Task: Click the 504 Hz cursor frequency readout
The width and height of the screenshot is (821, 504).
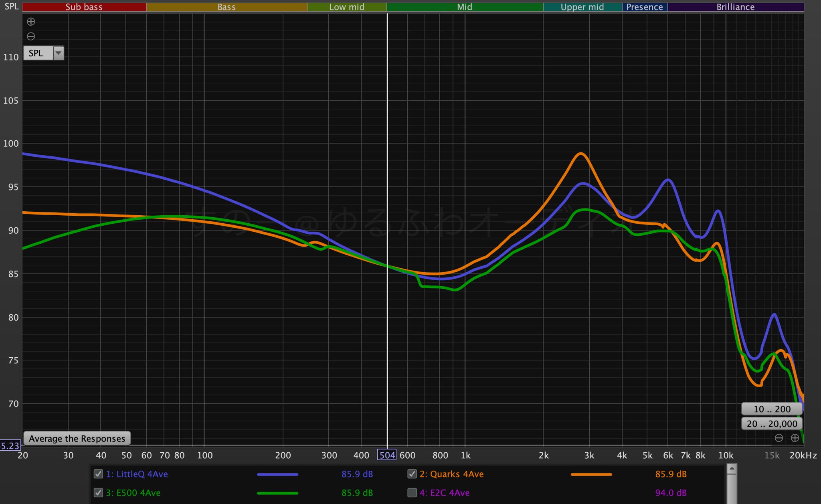Action: click(x=387, y=455)
